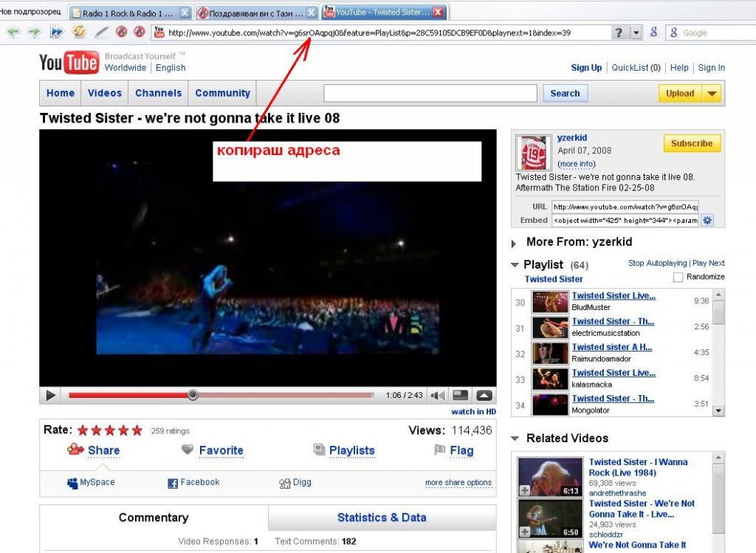
Task: Click the full screen player icon
Action: click(484, 395)
